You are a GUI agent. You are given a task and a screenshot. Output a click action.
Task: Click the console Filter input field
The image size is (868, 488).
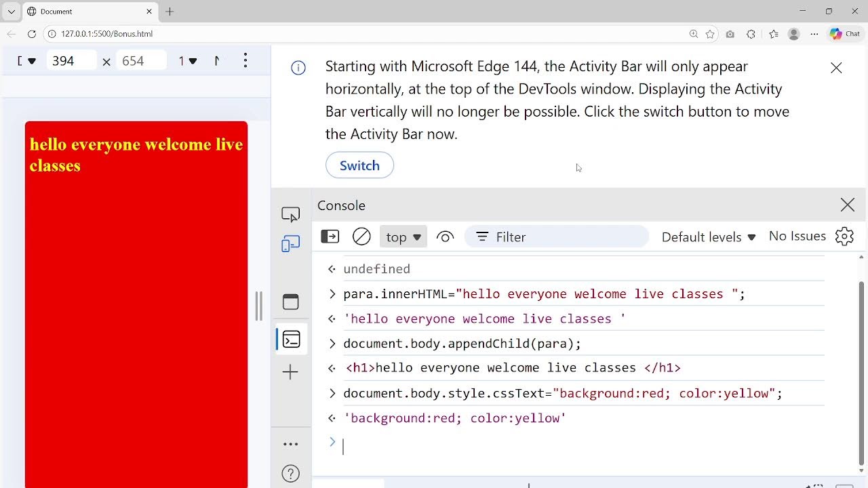556,237
